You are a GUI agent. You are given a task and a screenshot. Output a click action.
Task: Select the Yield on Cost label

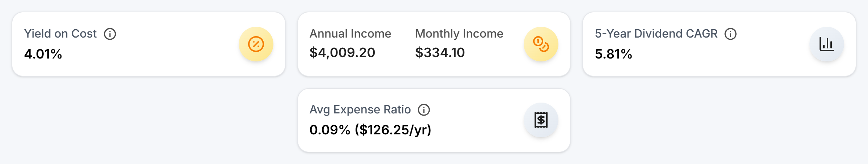point(60,34)
